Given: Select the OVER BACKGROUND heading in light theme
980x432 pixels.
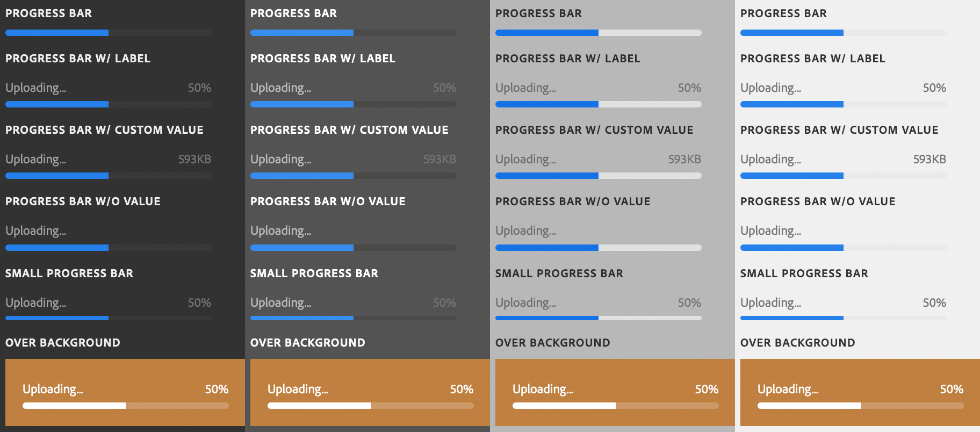Looking at the screenshot, I should point(552,342).
